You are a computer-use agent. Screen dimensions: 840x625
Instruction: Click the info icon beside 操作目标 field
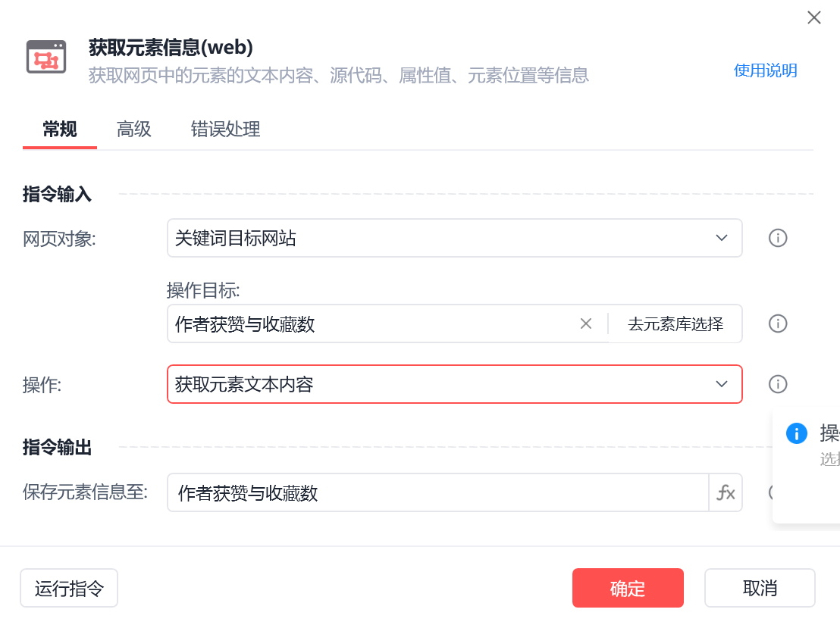[x=777, y=323]
